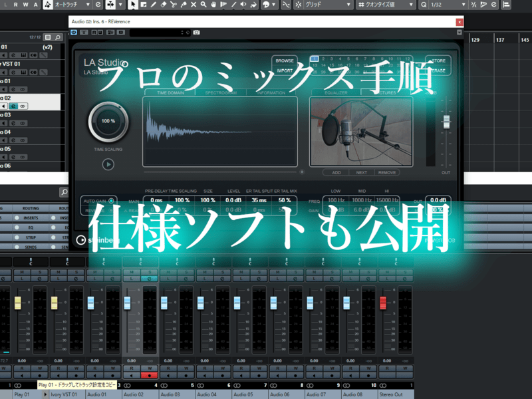Select the Object Selection arrow tool

[133, 5]
